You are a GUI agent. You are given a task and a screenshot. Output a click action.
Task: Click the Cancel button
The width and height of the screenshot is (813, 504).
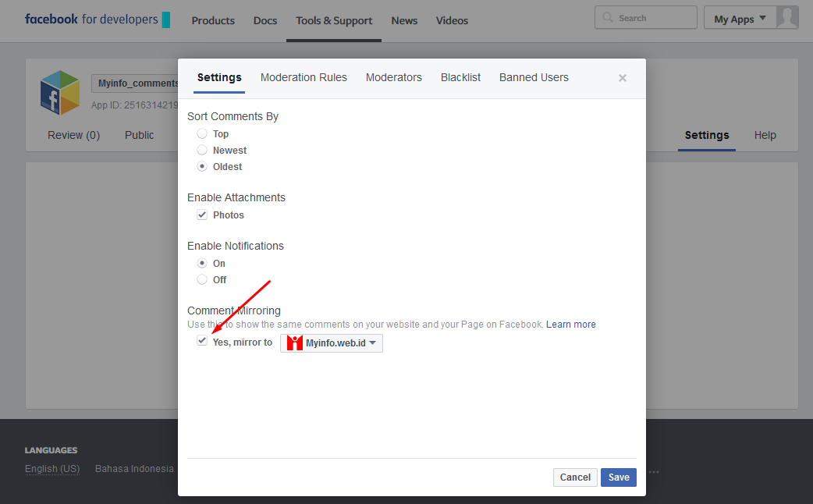tap(575, 477)
